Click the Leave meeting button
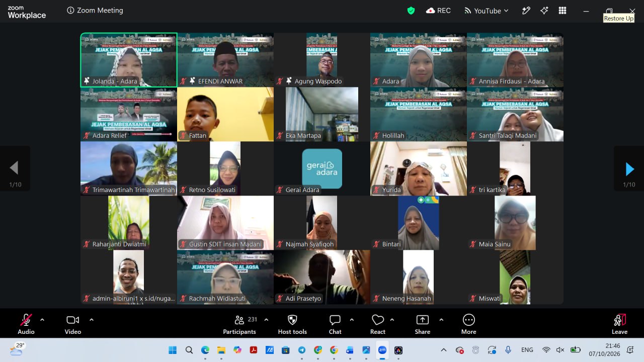This screenshot has width=644, height=362. click(619, 324)
